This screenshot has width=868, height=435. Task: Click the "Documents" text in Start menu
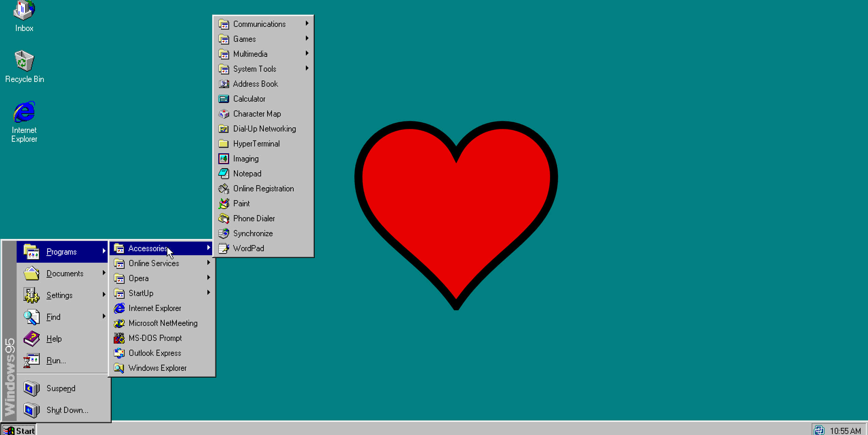65,274
